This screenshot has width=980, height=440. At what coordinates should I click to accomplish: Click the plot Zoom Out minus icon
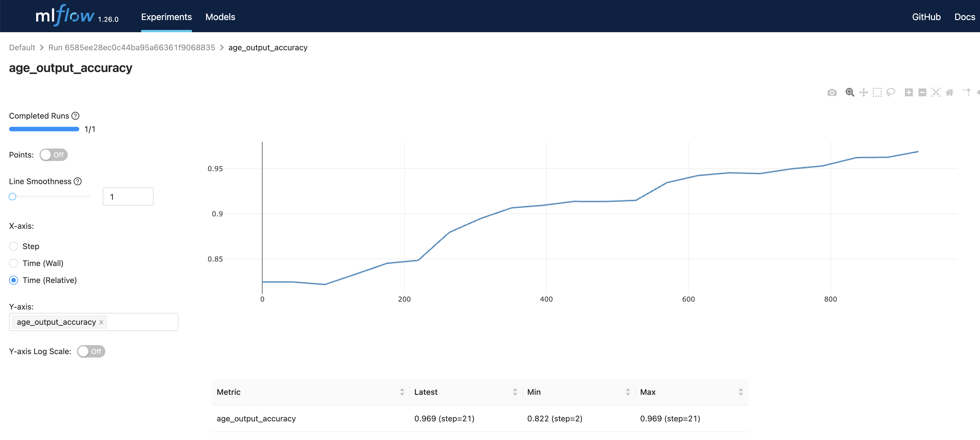click(922, 93)
